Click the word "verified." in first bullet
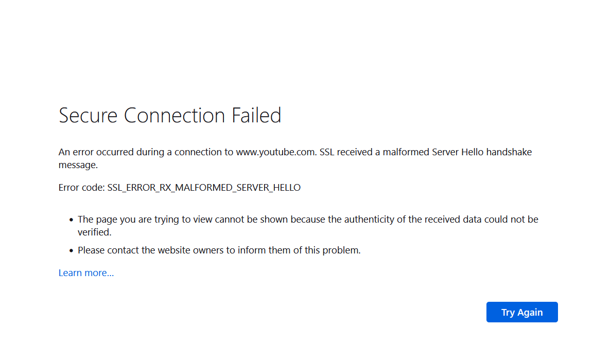This screenshot has height=364, width=593. (94, 232)
